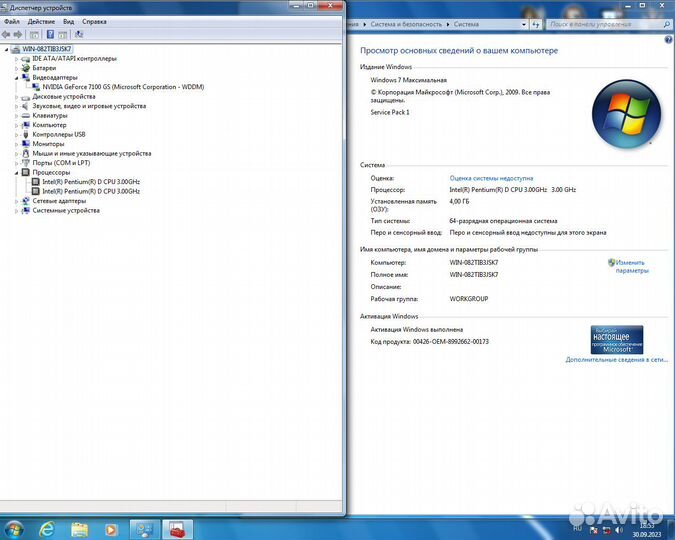Expand IDE ATA/ATAPI контроллеры node
Image resolution: width=675 pixels, height=540 pixels.
[x=16, y=59]
